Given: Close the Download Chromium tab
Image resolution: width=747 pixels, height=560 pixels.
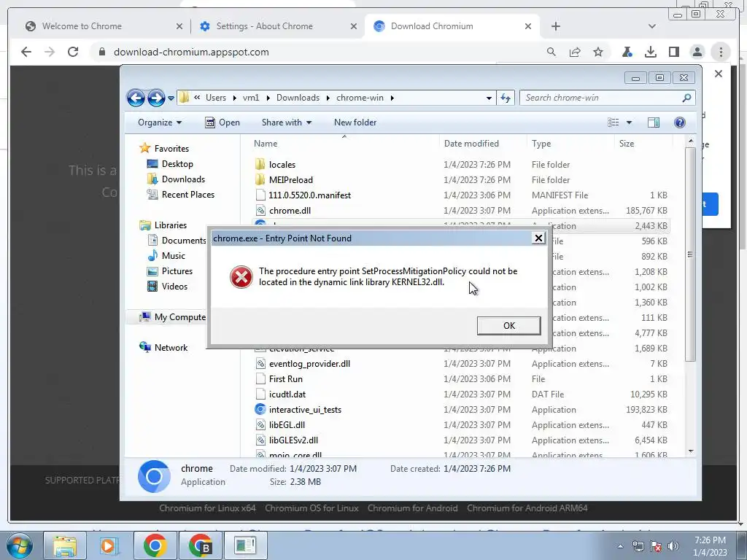Looking at the screenshot, I should click(x=528, y=26).
